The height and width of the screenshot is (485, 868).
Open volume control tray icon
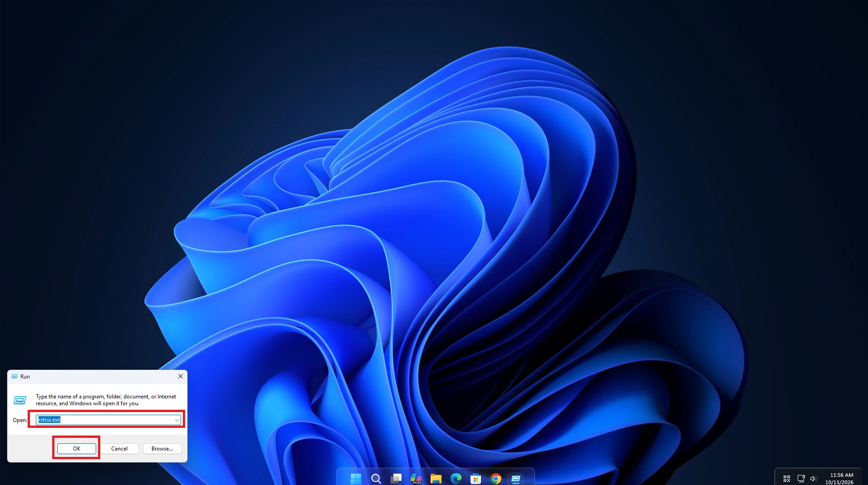coord(813,479)
